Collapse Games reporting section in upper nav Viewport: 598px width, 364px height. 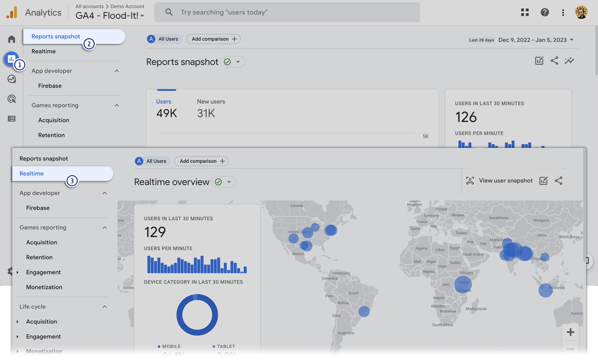click(116, 105)
